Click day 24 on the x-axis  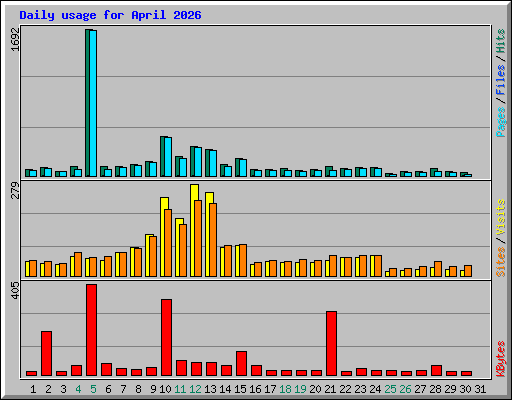pyautogui.click(x=375, y=389)
